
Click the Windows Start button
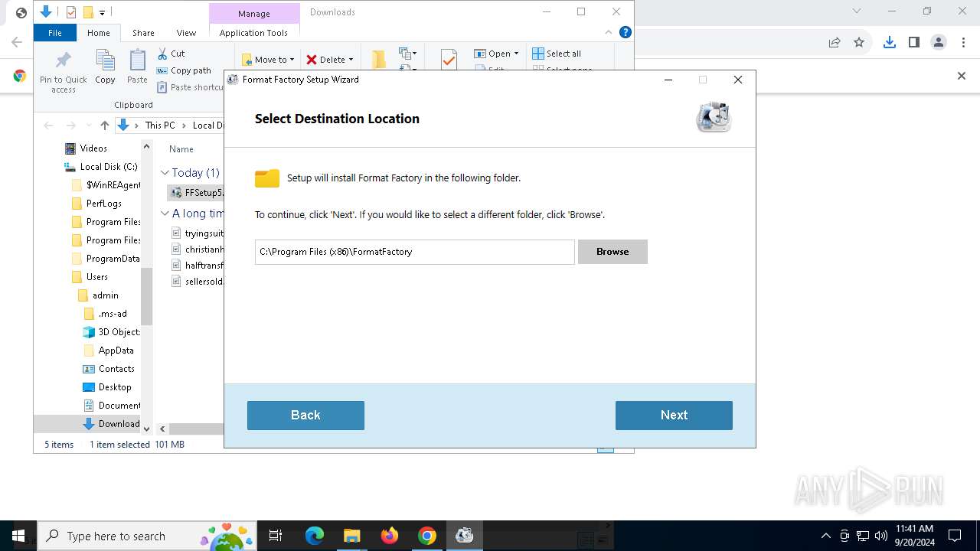click(18, 536)
